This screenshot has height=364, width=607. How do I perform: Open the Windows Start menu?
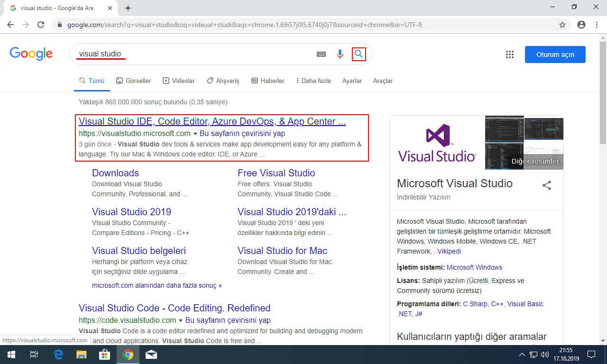(11, 355)
